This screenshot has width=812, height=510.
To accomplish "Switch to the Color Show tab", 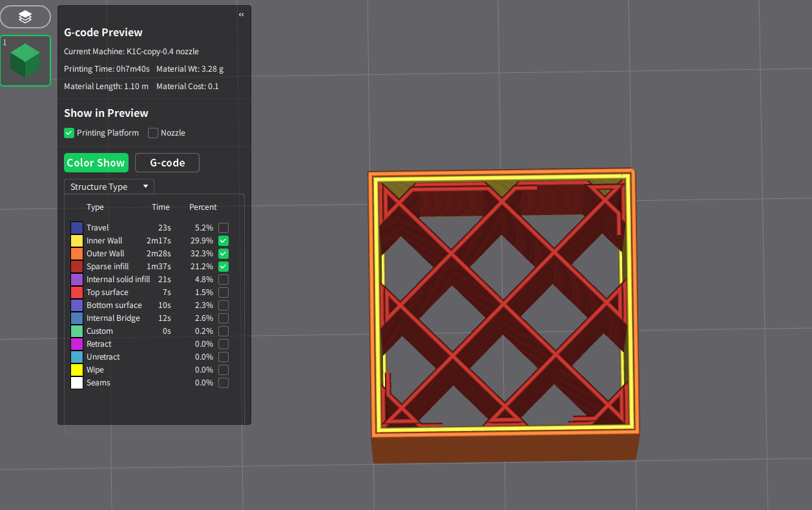I will pos(96,163).
